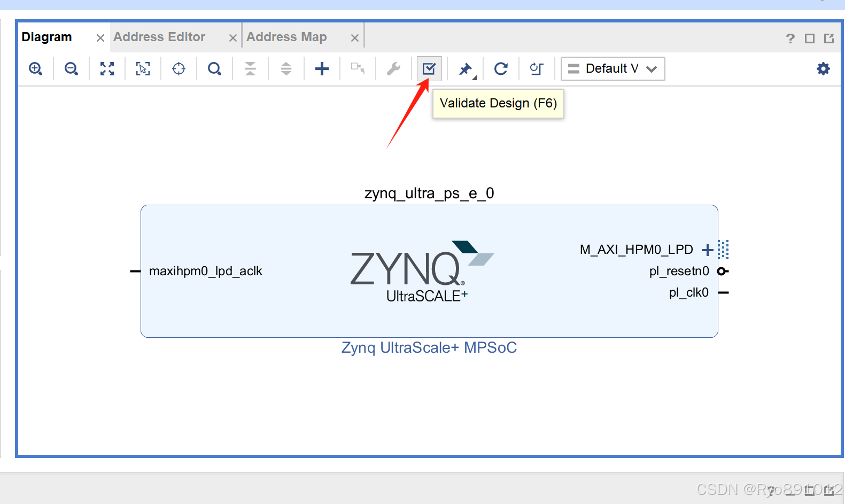Select the pl_clk0 output pin
This screenshot has width=845, height=504.
724,292
